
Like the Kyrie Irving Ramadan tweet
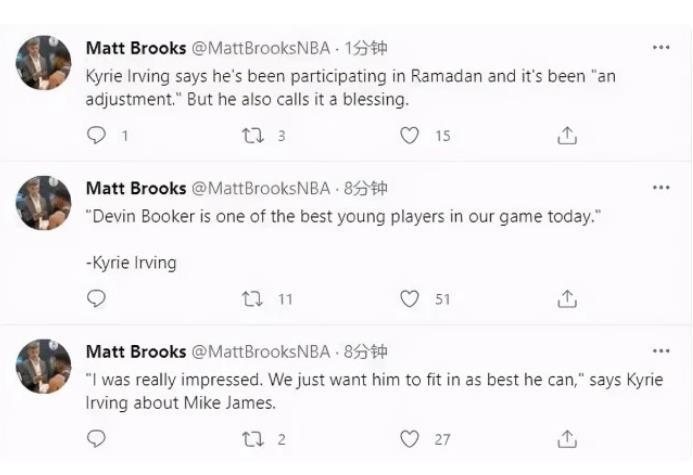pos(409,136)
